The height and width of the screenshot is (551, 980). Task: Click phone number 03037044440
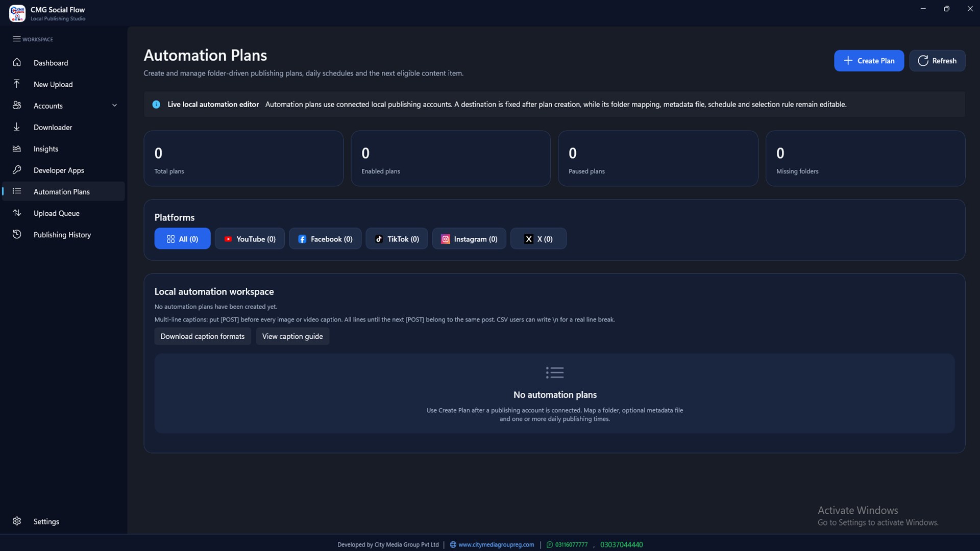coord(621,544)
